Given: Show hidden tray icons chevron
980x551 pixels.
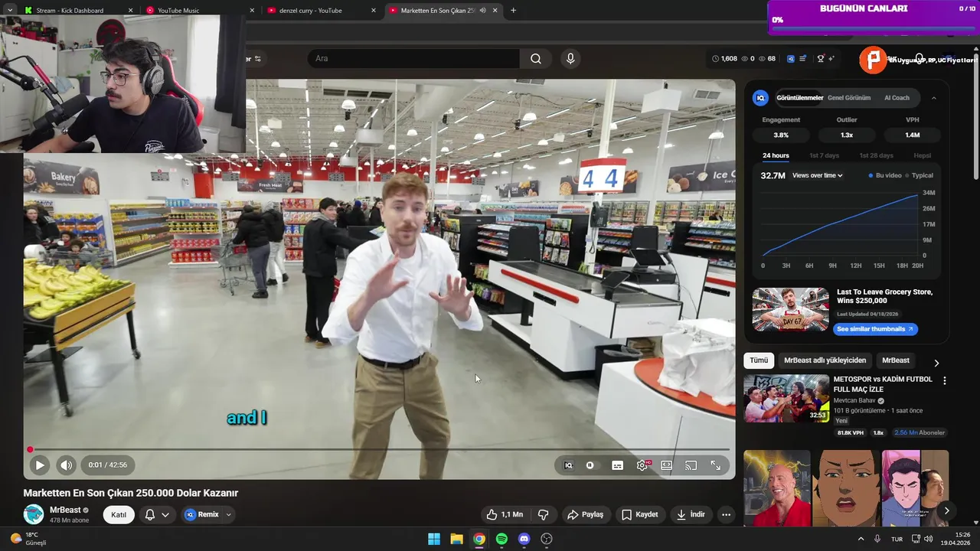Looking at the screenshot, I should [x=861, y=540].
